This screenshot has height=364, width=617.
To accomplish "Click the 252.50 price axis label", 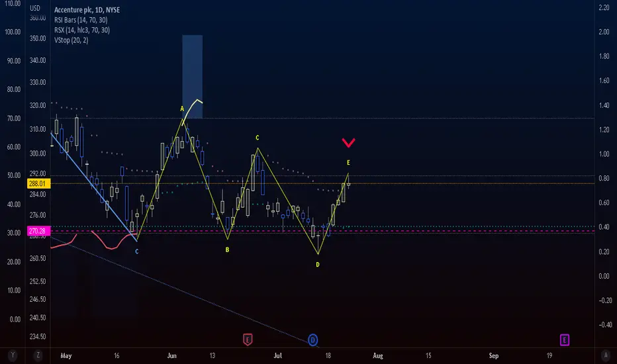I will [x=38, y=282].
